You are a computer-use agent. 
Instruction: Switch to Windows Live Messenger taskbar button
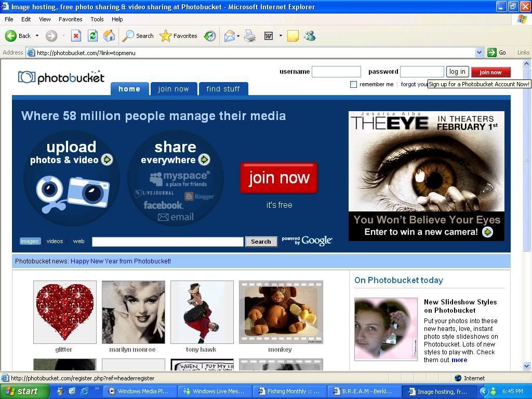point(215,392)
